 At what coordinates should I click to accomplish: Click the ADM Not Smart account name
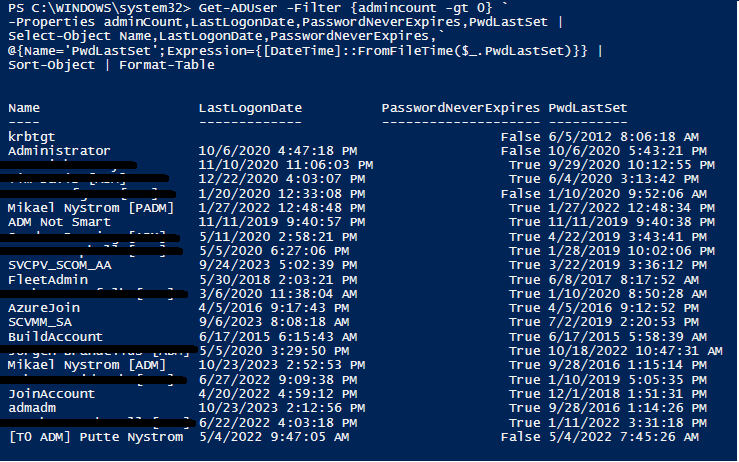(x=59, y=222)
